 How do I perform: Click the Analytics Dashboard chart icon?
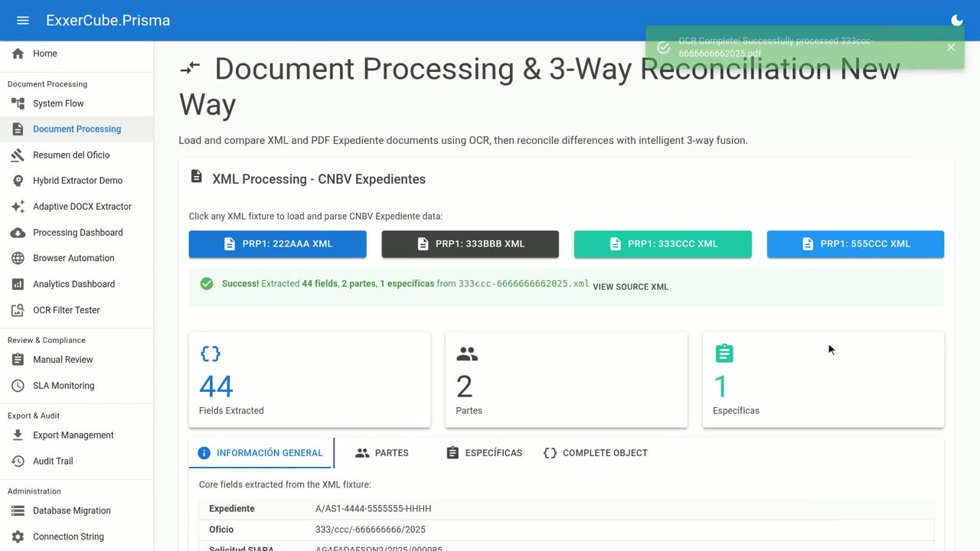pyautogui.click(x=18, y=284)
